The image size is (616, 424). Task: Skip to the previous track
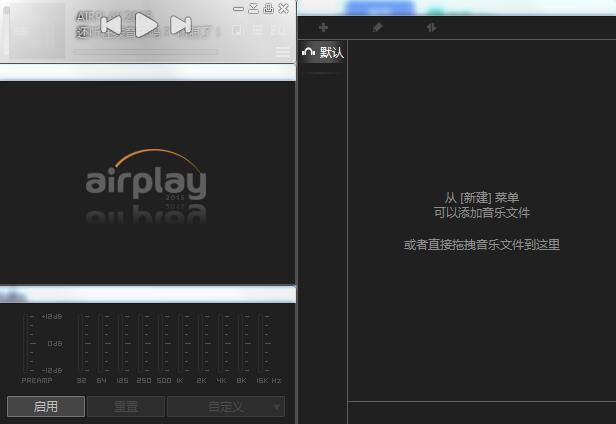(x=112, y=25)
